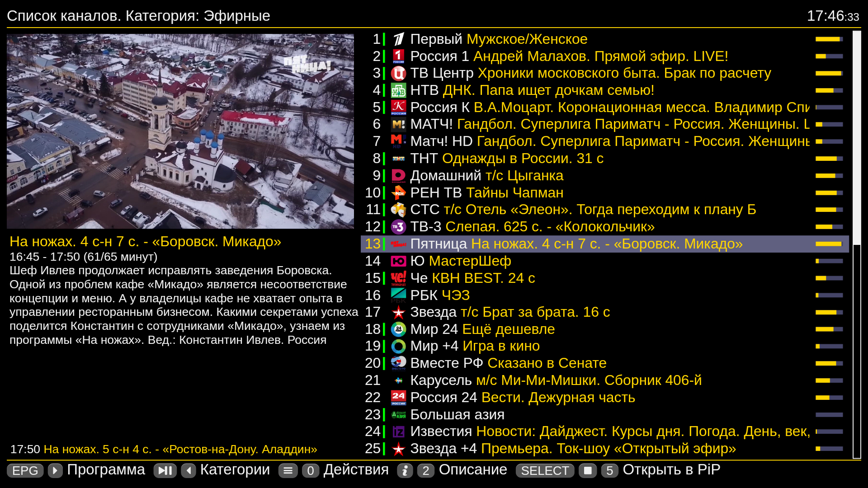Click the РЕН ТВ logo
Screen dimensions: 868x488
(398, 193)
